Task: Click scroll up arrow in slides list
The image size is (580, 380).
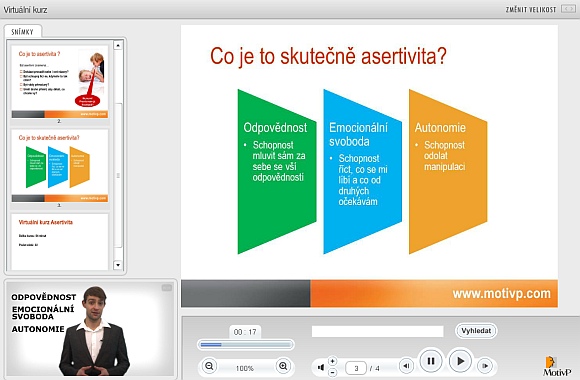Action: (x=118, y=45)
